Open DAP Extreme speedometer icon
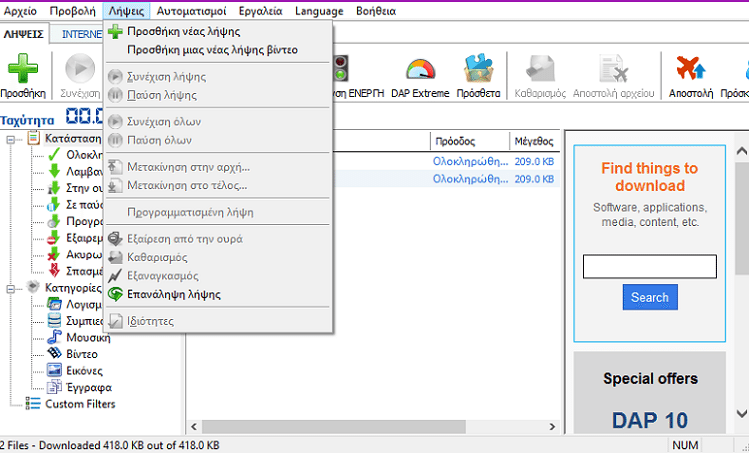 tap(420, 72)
